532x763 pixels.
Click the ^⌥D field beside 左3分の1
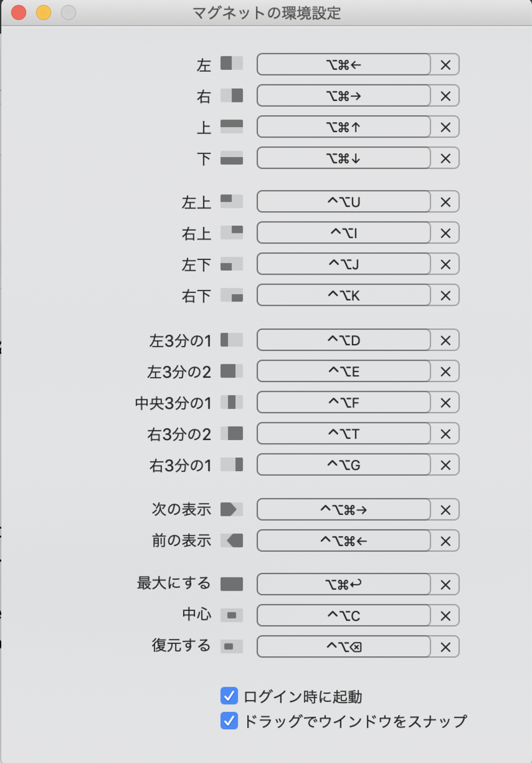344,340
